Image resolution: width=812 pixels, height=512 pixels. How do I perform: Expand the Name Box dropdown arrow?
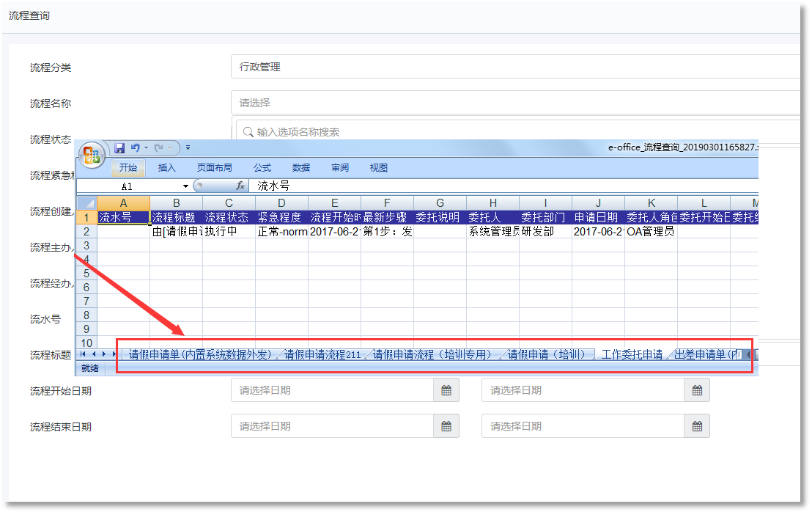click(185, 186)
